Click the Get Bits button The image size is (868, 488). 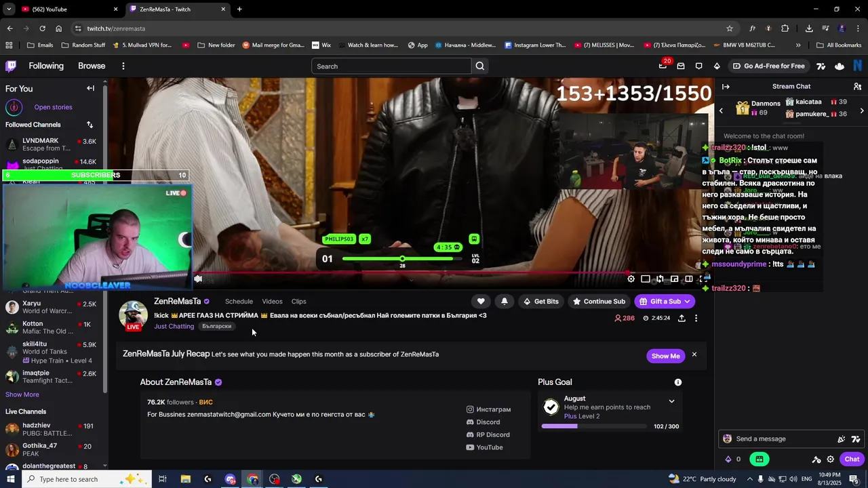pyautogui.click(x=540, y=301)
